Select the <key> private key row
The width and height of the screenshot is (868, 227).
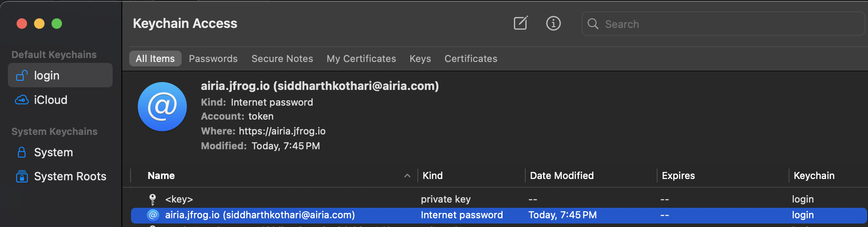point(499,199)
